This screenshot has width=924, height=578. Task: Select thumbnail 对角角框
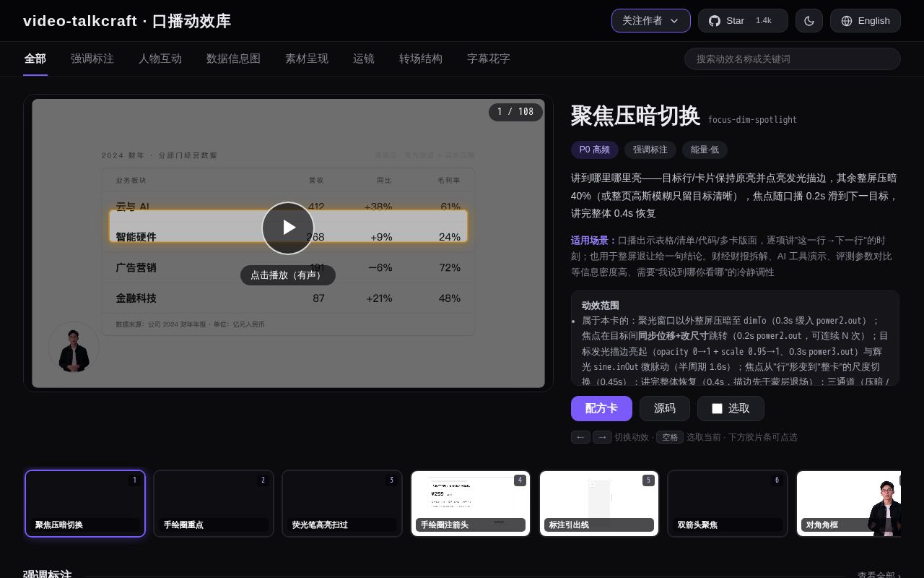848,504
